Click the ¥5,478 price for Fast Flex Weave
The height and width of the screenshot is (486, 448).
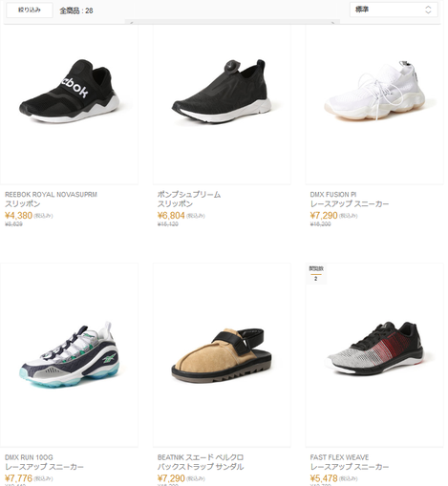[x=324, y=478]
